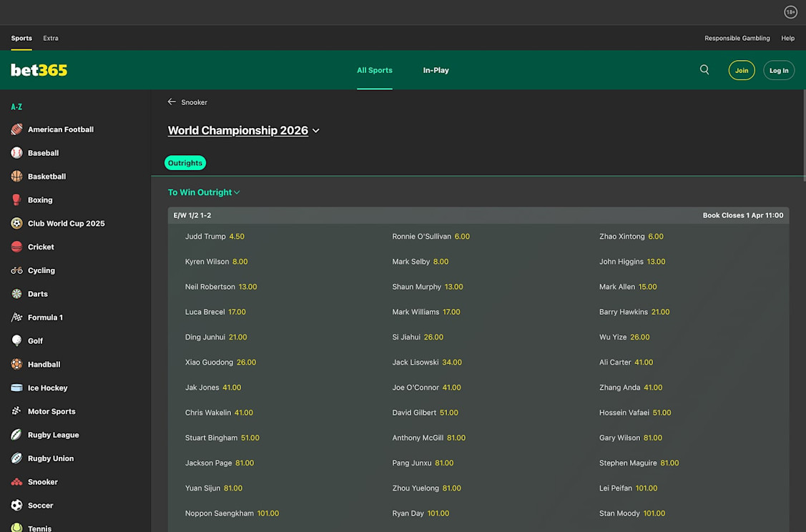Select Mark Allen at 15.00
Viewport: 806px width, 532px height.
click(x=628, y=287)
